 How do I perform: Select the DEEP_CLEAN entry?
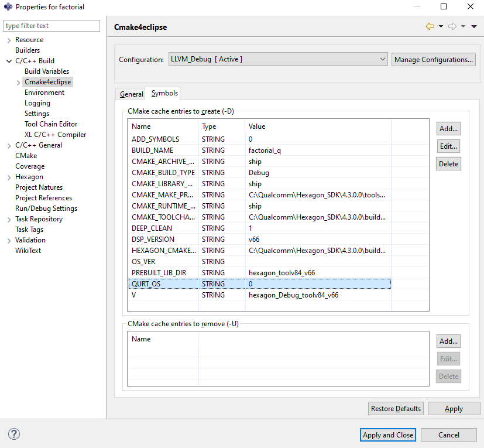click(260, 228)
